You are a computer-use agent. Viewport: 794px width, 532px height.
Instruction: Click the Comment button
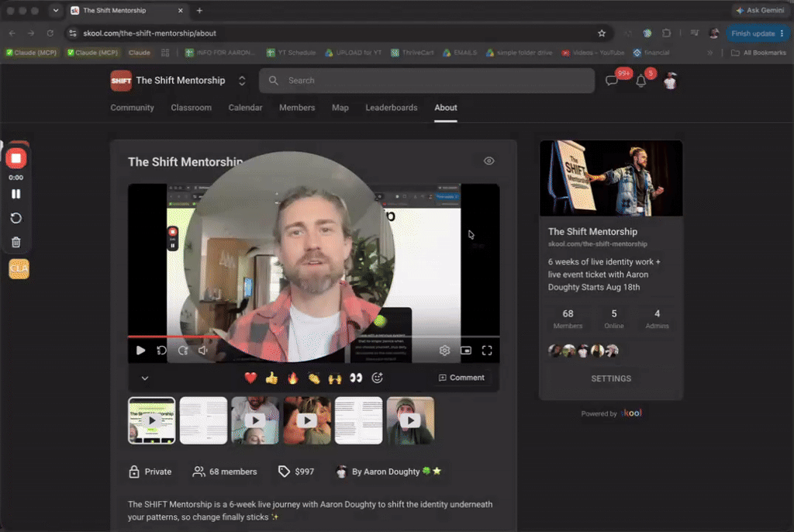point(461,378)
